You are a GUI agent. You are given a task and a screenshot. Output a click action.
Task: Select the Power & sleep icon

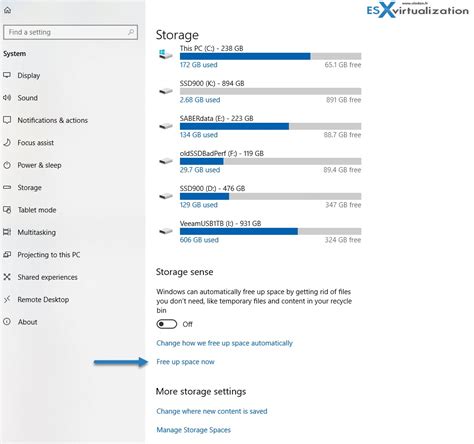point(7,165)
